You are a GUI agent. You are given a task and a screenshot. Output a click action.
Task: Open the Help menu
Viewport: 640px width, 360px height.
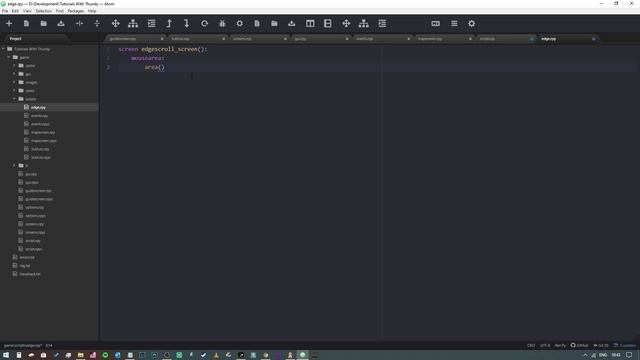[92, 11]
